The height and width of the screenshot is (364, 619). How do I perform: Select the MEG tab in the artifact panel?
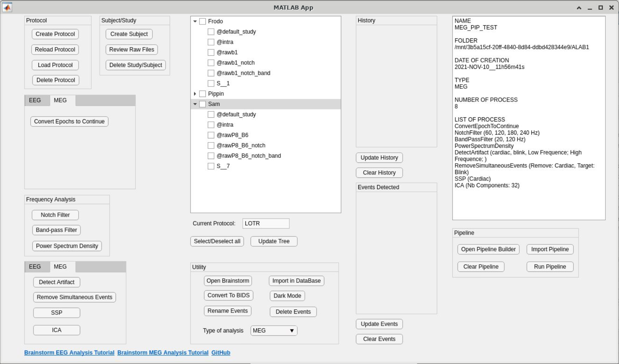pyautogui.click(x=61, y=267)
